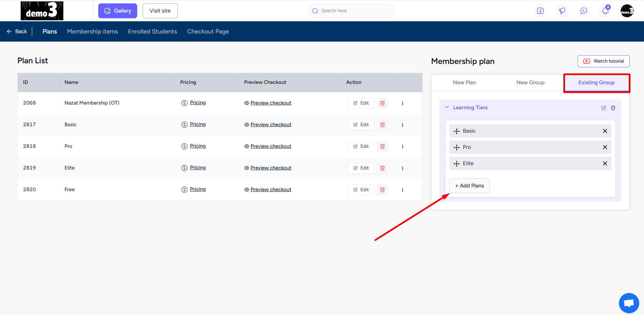Open the messages chat bubble icon

pos(584,11)
